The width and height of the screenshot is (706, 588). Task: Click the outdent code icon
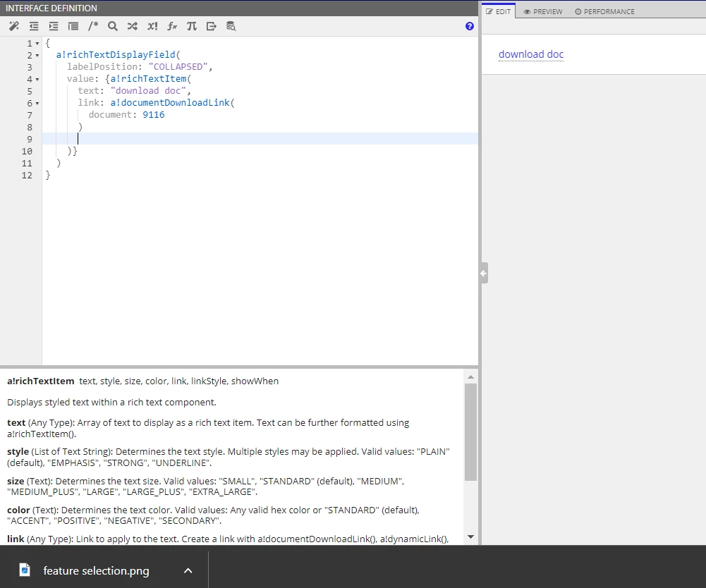pyautogui.click(x=34, y=26)
